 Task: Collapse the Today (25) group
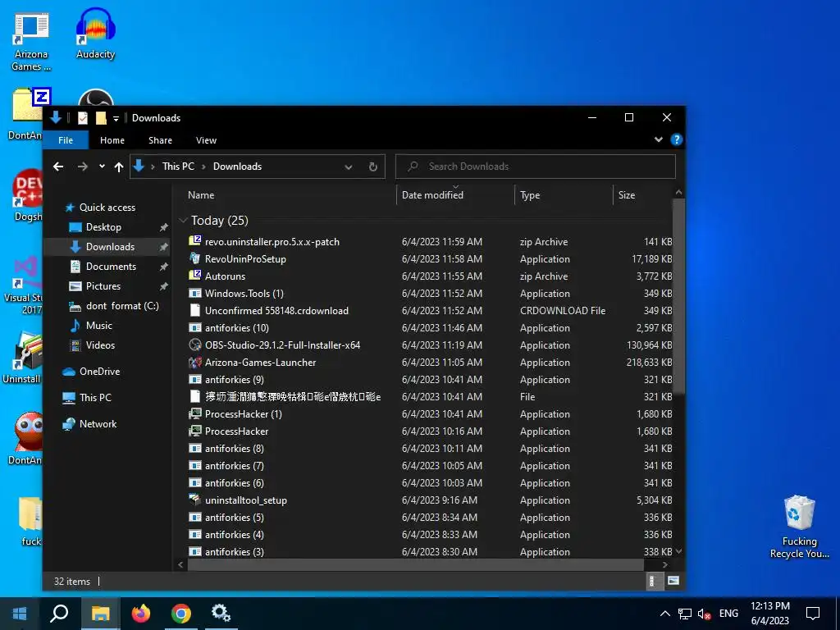[183, 221]
